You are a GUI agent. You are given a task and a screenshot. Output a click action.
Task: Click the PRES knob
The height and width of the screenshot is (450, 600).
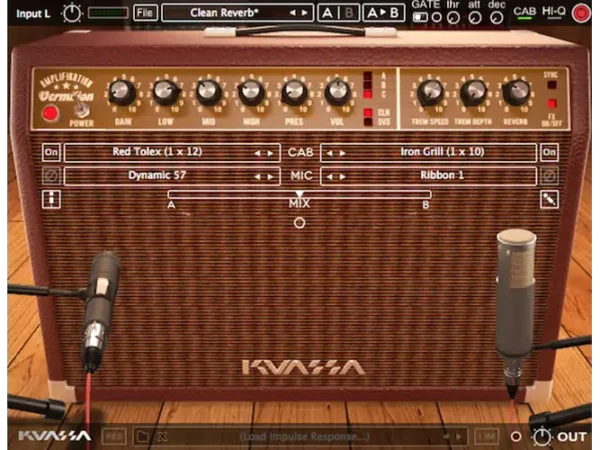pos(294,92)
